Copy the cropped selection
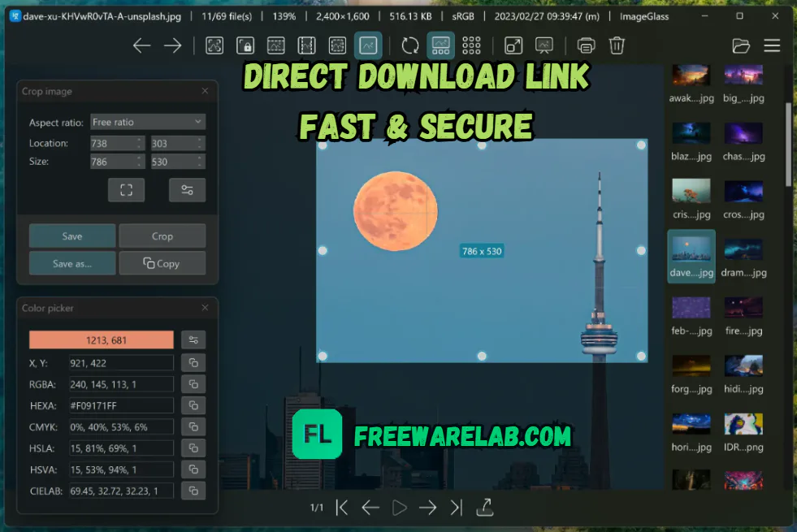 click(162, 263)
